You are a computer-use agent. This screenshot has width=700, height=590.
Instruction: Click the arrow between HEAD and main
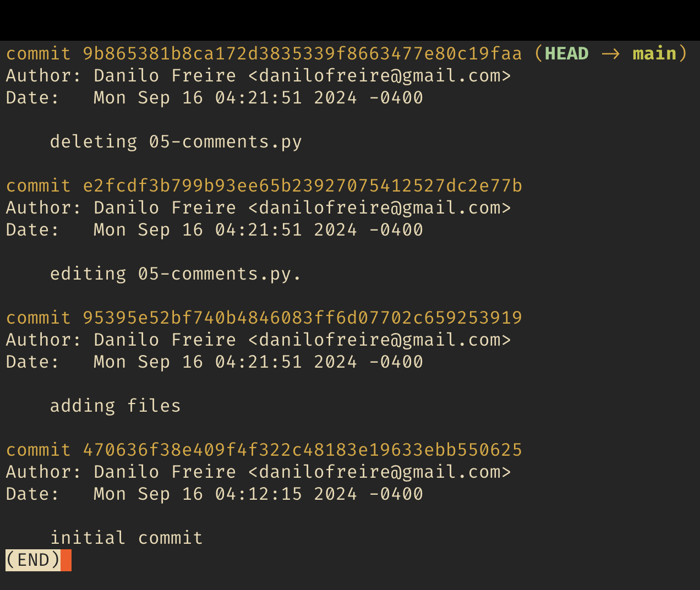pyautogui.click(x=610, y=54)
